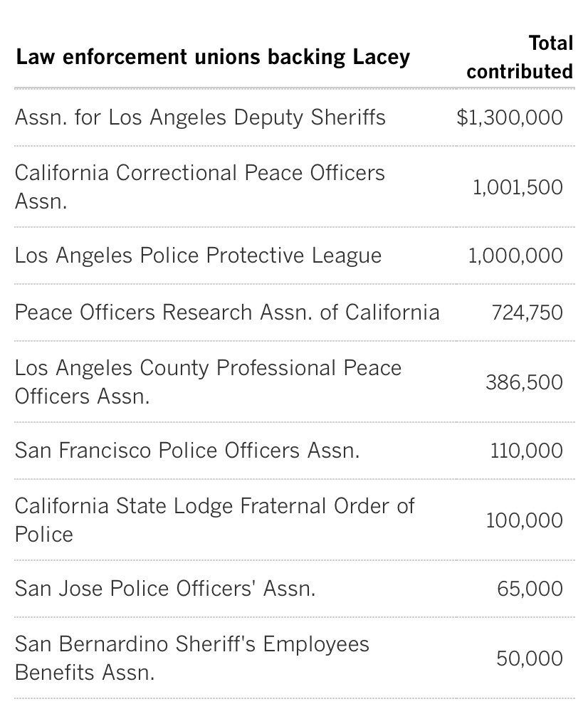Select Los Angeles County Professional Peace Officers Assn.
This screenshot has width=588, height=704.
[x=208, y=382]
